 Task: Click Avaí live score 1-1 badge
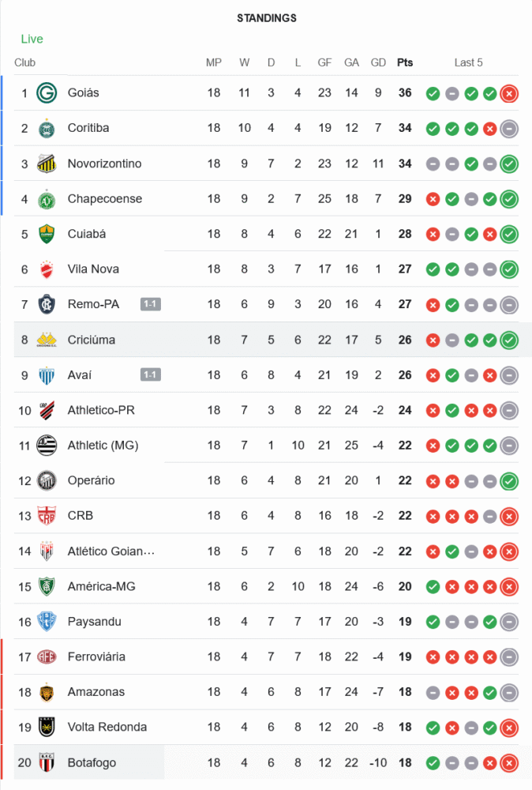click(151, 374)
